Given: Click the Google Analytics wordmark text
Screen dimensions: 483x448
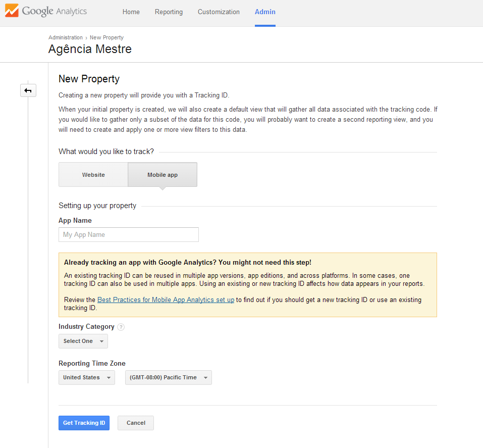Looking at the screenshot, I should click(x=55, y=11).
